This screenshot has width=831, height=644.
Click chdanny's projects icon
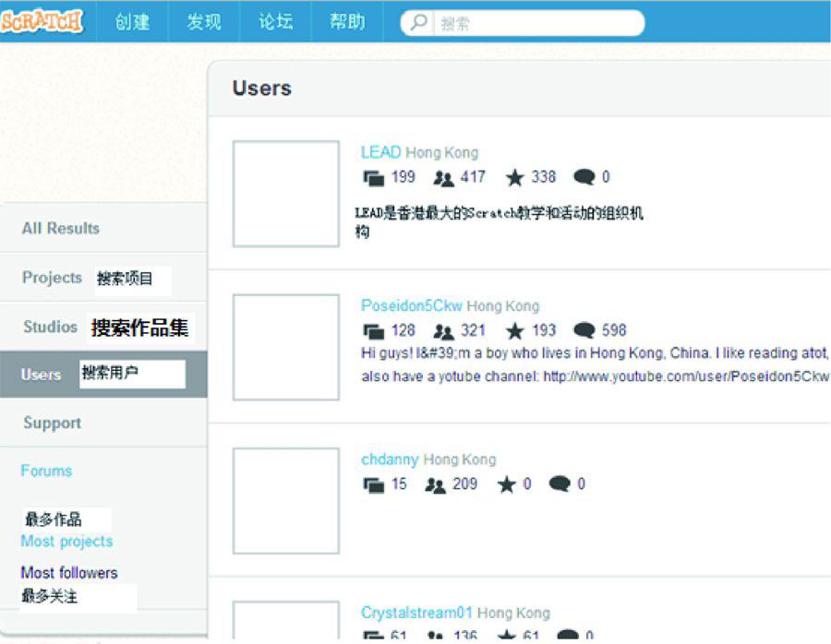click(x=374, y=484)
